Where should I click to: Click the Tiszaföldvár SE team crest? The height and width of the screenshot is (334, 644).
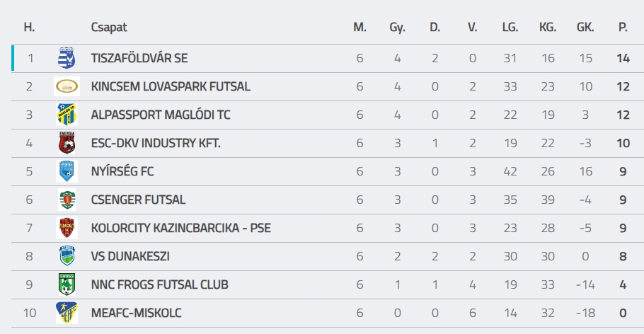(x=67, y=58)
